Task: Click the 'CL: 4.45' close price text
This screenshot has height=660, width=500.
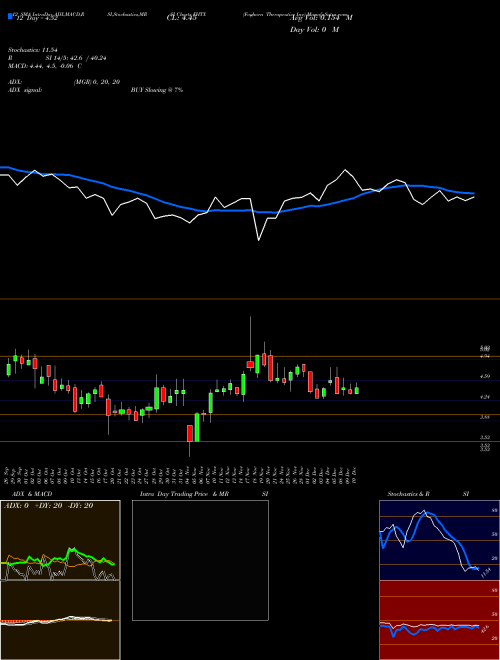Action: click(x=182, y=18)
